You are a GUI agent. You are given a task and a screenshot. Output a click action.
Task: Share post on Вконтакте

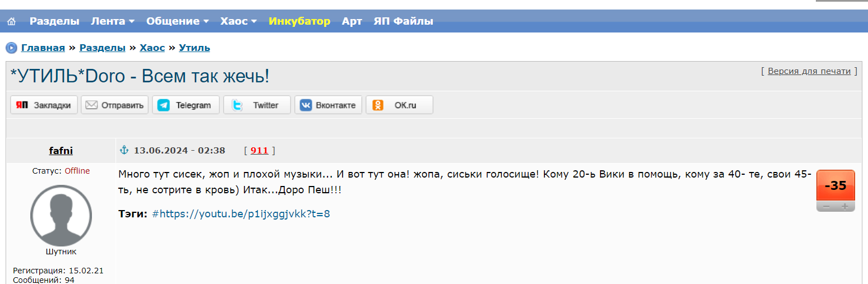click(x=328, y=105)
